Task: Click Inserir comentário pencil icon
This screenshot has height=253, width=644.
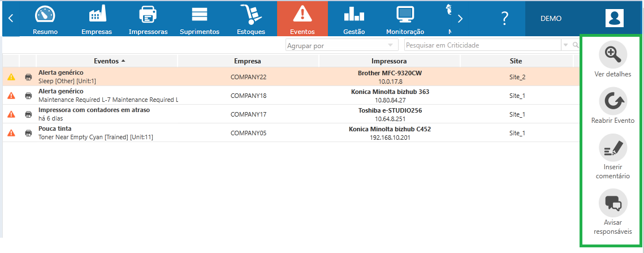Action: click(613, 149)
